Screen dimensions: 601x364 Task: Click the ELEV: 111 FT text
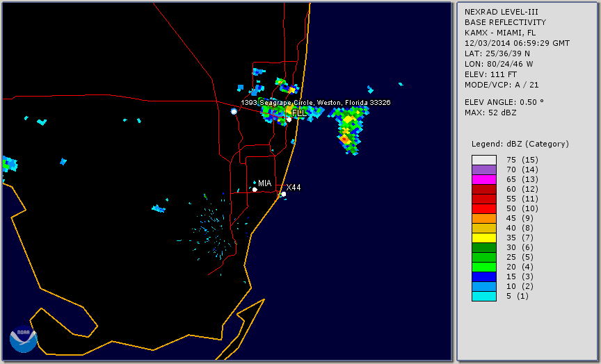490,74
